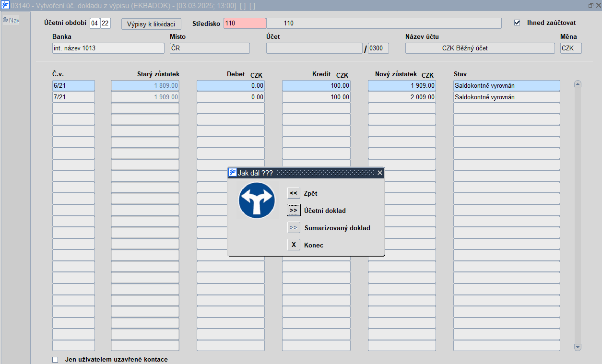Click the Jak dál dialog title icon
602x364 pixels.
(233, 173)
